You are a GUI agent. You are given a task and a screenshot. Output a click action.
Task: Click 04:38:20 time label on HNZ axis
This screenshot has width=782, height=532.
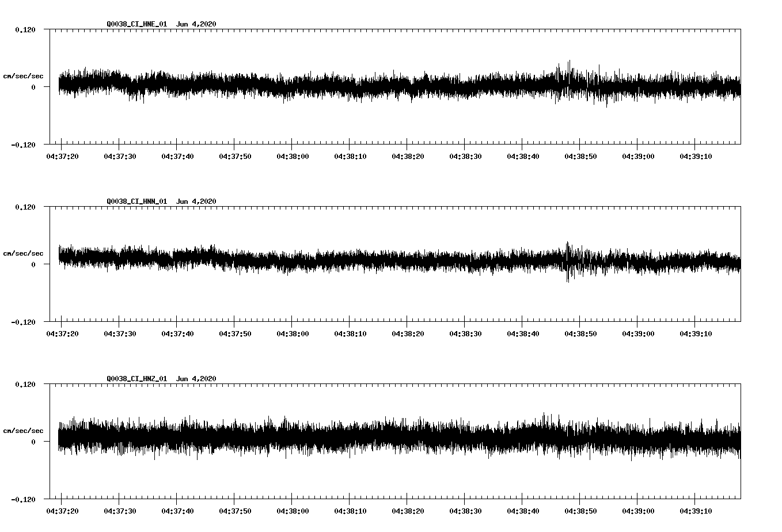point(408,511)
